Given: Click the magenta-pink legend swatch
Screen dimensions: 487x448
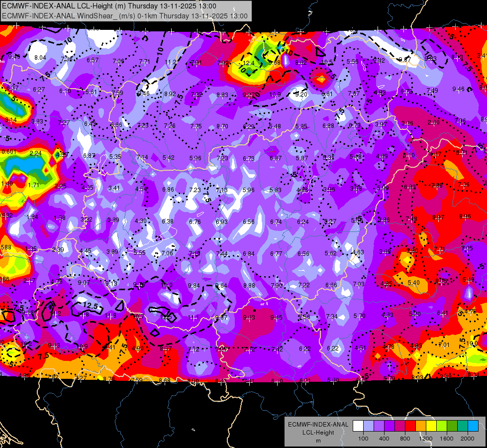Looking at the screenshot, I should [400, 426].
